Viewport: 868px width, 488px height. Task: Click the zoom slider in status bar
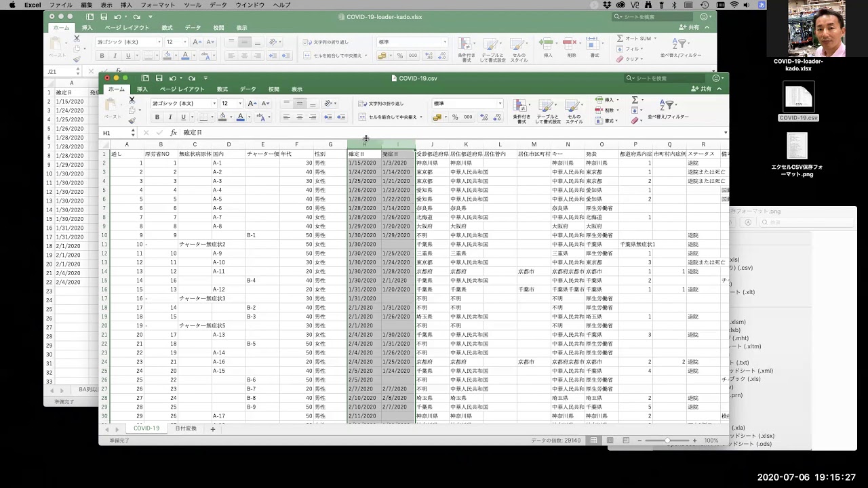667,441
